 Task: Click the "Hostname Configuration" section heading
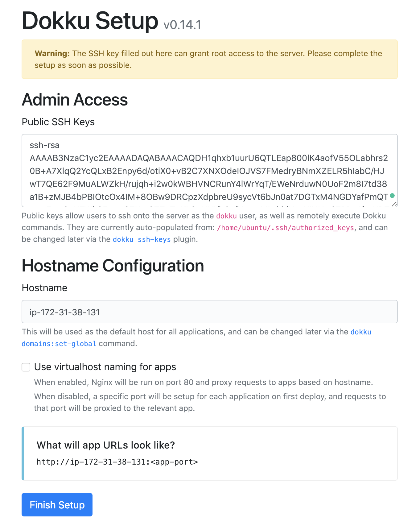[113, 266]
